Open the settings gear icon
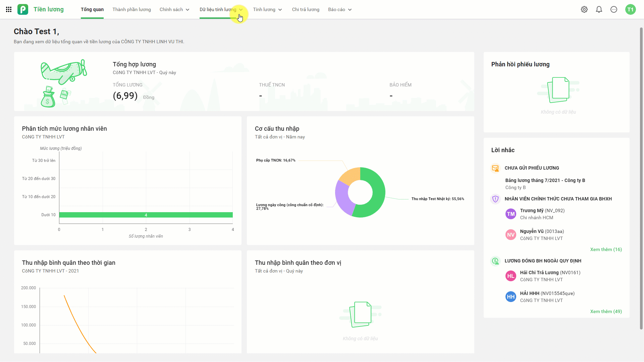The image size is (644, 362). pyautogui.click(x=584, y=9)
